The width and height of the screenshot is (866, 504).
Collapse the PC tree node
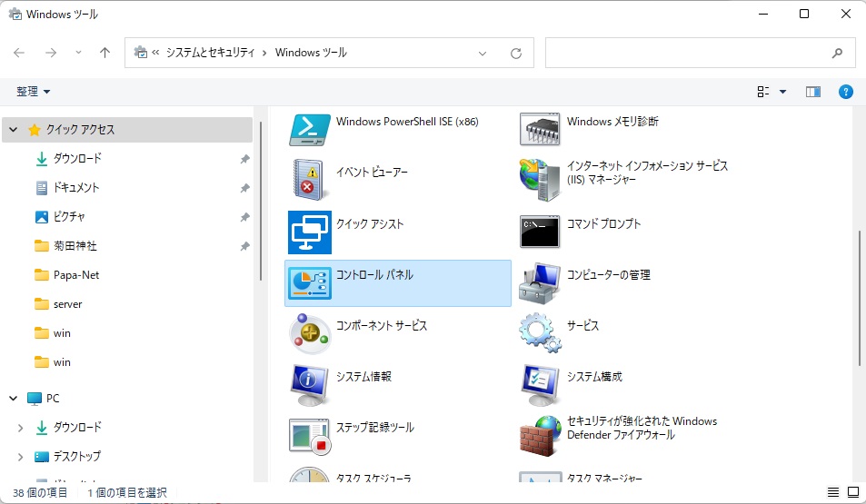(x=14, y=398)
